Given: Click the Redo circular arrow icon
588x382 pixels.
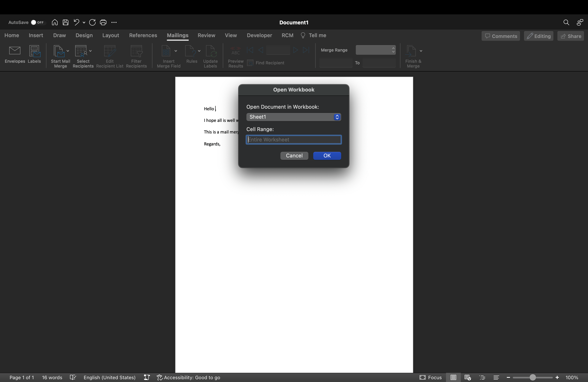Looking at the screenshot, I should tap(92, 22).
